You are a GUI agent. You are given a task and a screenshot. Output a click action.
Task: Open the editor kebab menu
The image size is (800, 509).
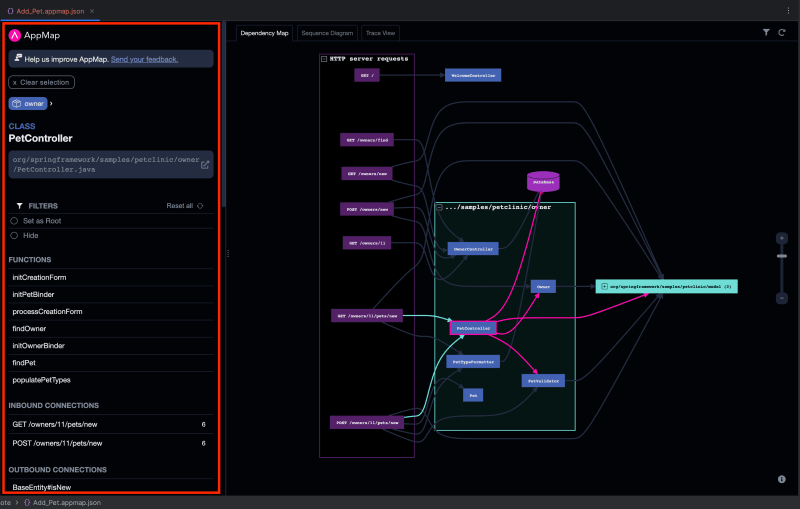[788, 11]
